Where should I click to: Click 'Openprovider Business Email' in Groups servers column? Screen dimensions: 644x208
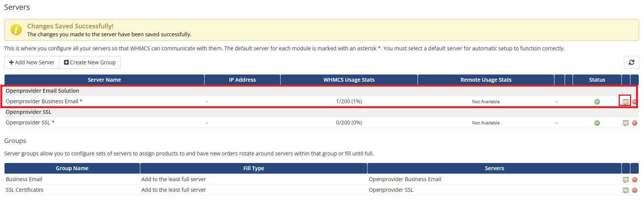pos(405,179)
